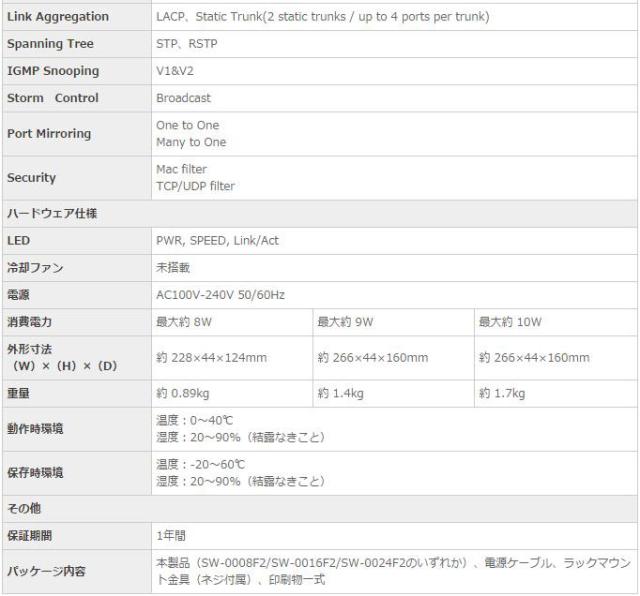Image resolution: width=640 pixels, height=596 pixels.
Task: Click the Port Mirroring row header
Action: (49, 134)
